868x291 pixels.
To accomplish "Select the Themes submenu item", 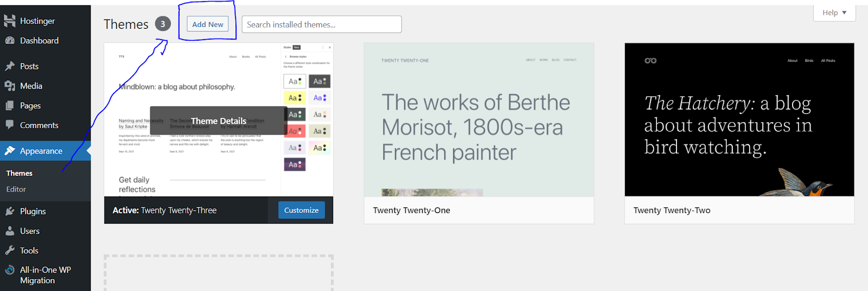I will pyautogui.click(x=20, y=173).
